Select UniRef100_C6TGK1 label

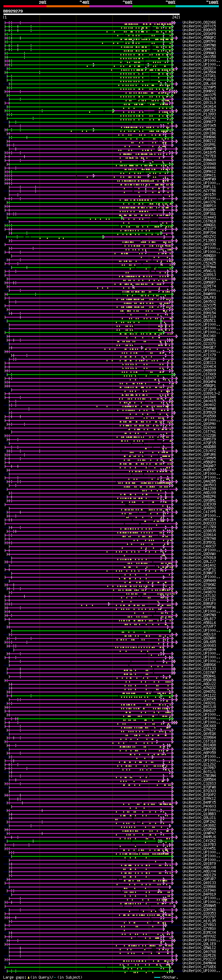tap(199, 76)
